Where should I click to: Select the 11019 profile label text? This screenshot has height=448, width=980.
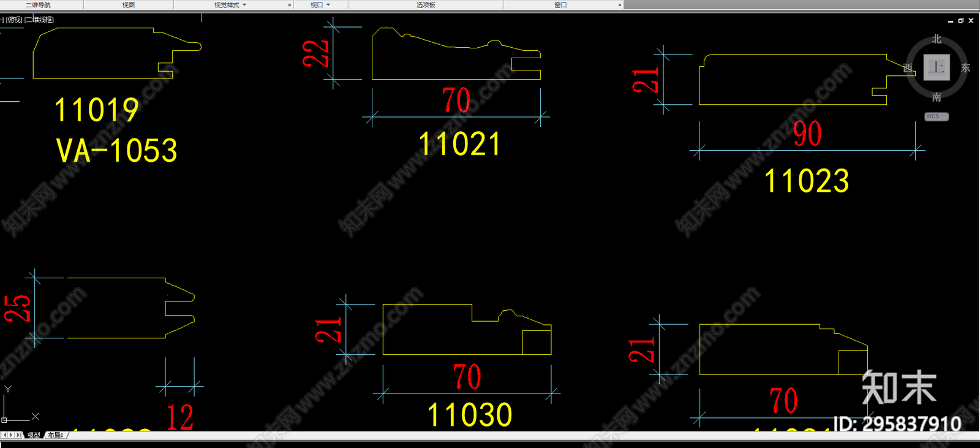97,110
